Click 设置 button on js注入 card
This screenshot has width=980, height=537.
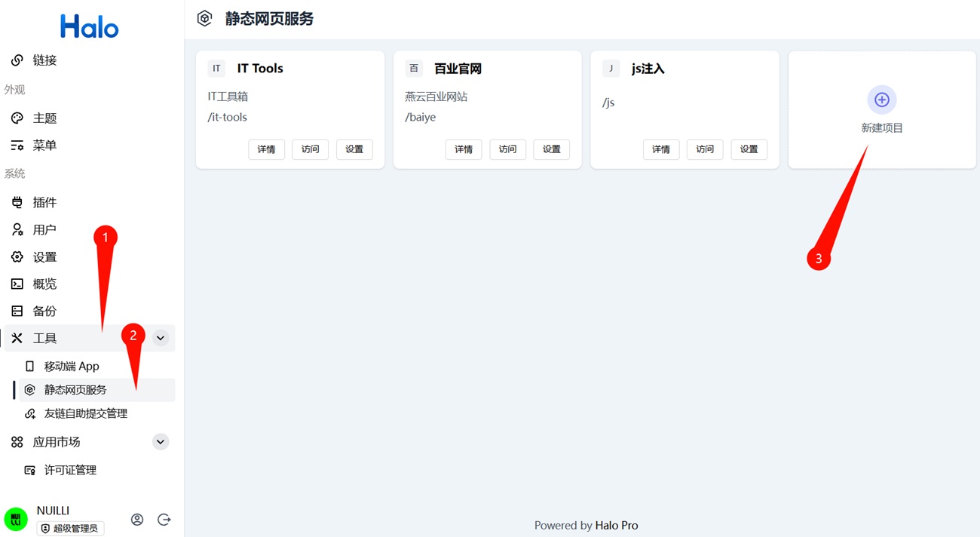pos(749,149)
